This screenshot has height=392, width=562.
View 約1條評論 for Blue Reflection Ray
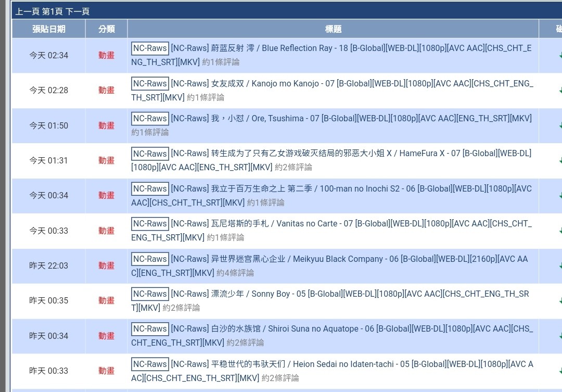point(221,62)
